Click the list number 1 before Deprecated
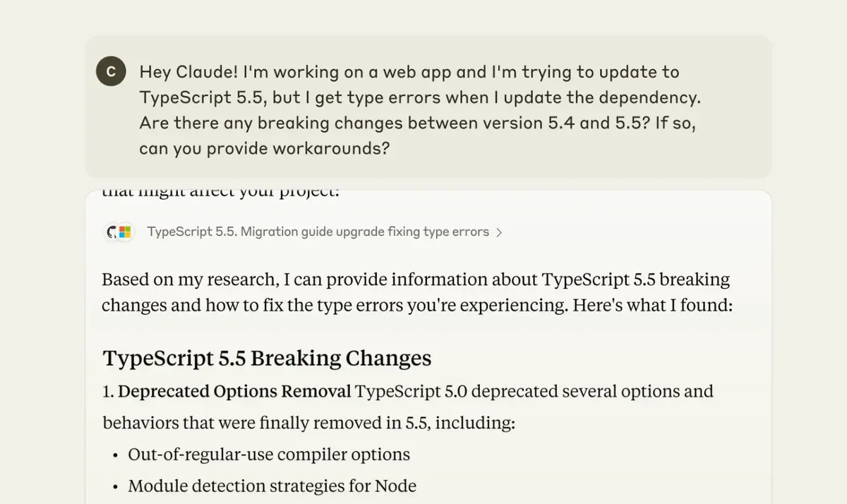 click(108, 391)
